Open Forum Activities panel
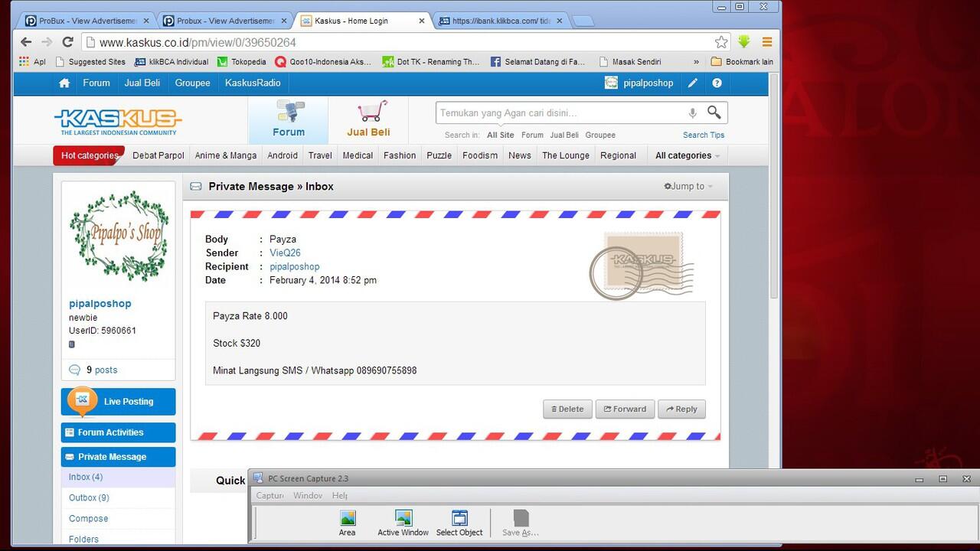 (x=119, y=432)
